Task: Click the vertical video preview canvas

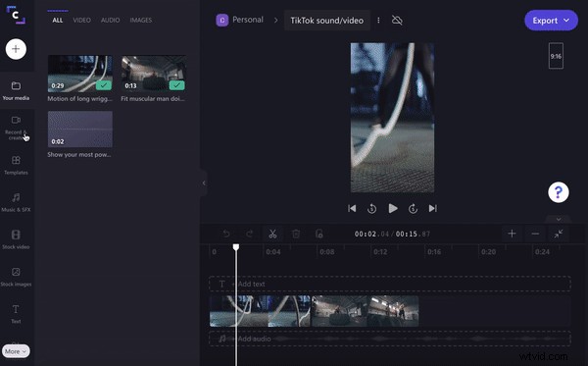Action: [x=393, y=118]
